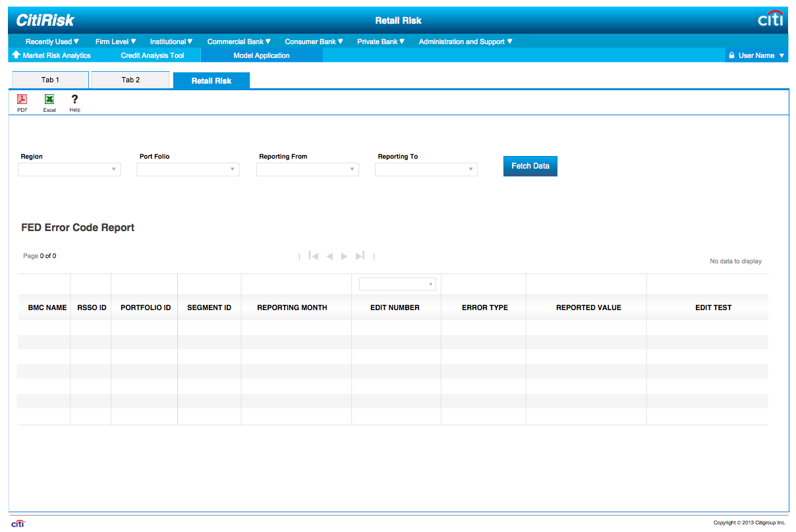The height and width of the screenshot is (532, 796).
Task: Sort by EDIT TEST column header
Action: click(714, 307)
